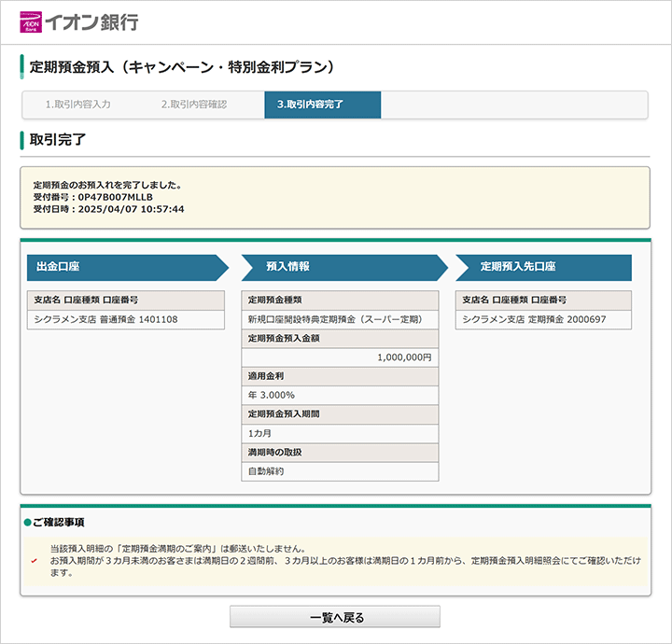
Task: Click the ご確認事項 heading
Action: point(58,523)
